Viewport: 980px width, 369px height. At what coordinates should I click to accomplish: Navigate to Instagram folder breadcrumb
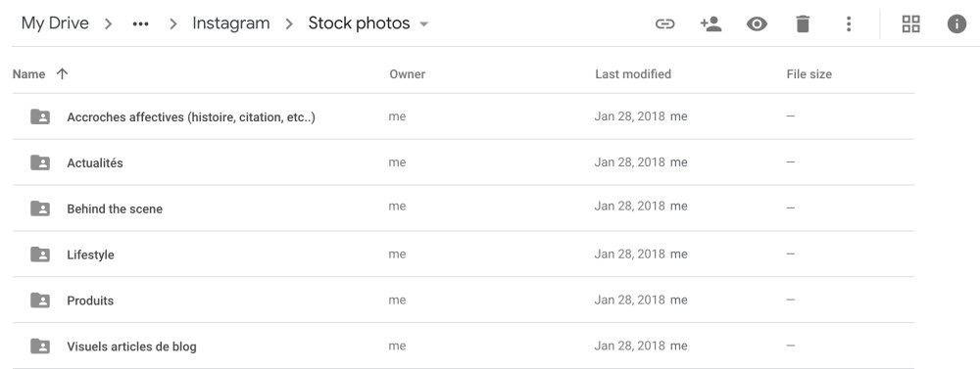[x=231, y=23]
